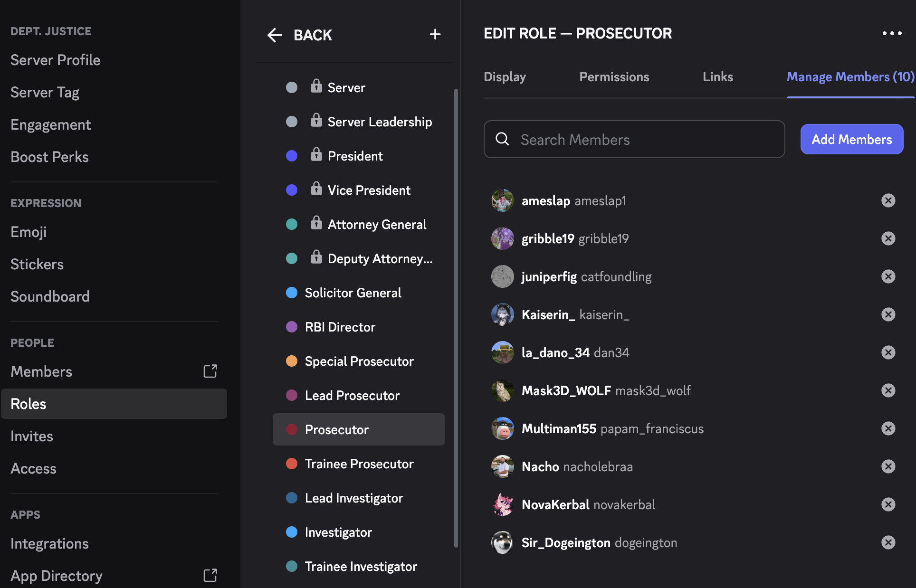916x588 pixels.
Task: Click the plus icon to create role
Action: tap(435, 35)
